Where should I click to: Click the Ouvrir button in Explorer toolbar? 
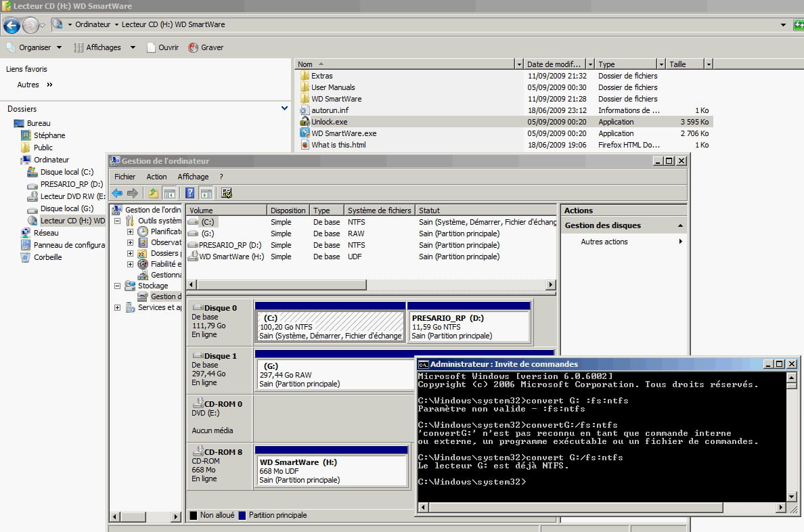tap(163, 47)
